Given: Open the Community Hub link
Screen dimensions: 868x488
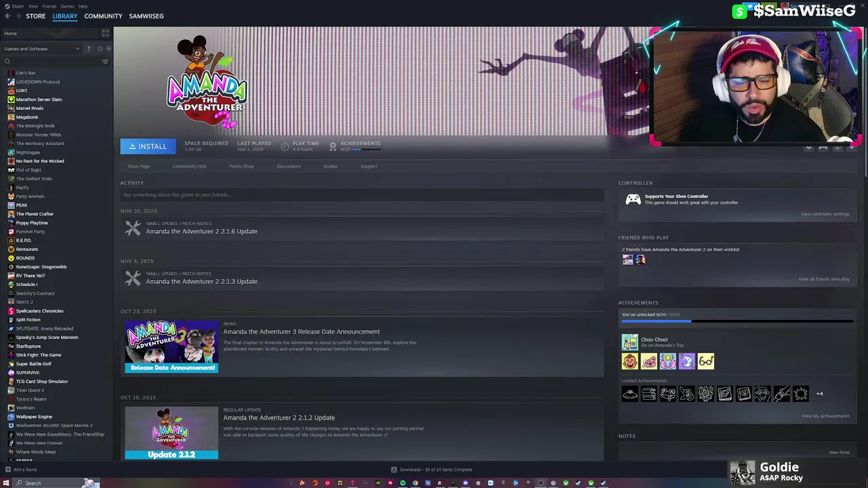Looking at the screenshot, I should pos(189,166).
